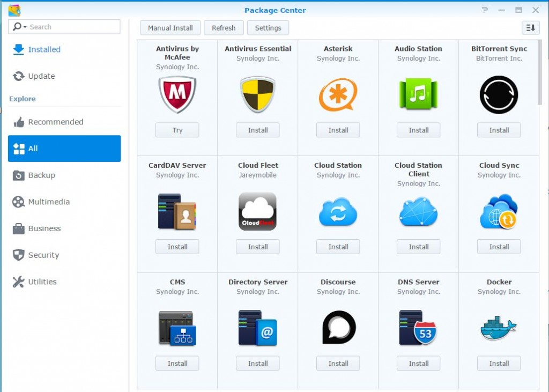Image resolution: width=549 pixels, height=392 pixels.
Task: Click the Cloud Station sync cloud icon
Action: pos(338,212)
